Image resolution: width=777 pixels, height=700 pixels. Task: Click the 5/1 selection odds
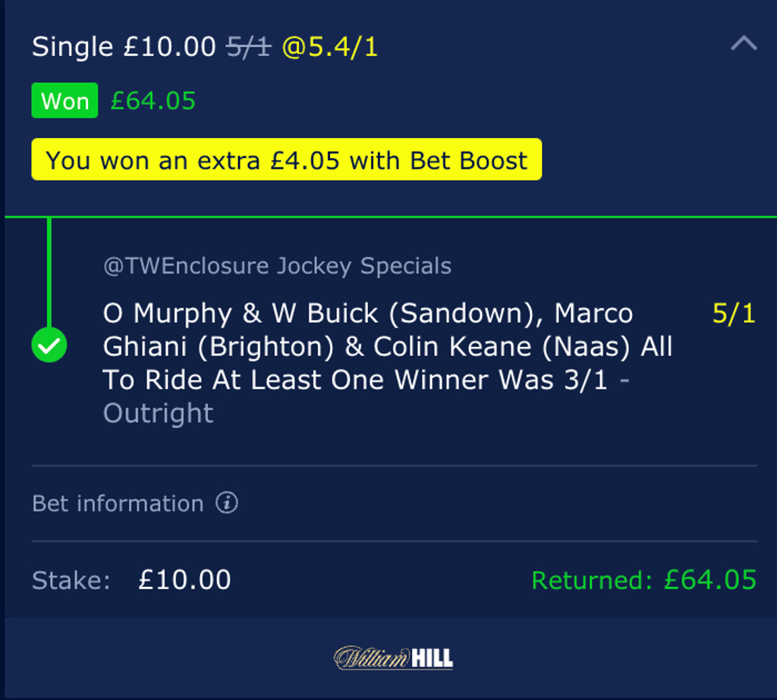coord(734,314)
